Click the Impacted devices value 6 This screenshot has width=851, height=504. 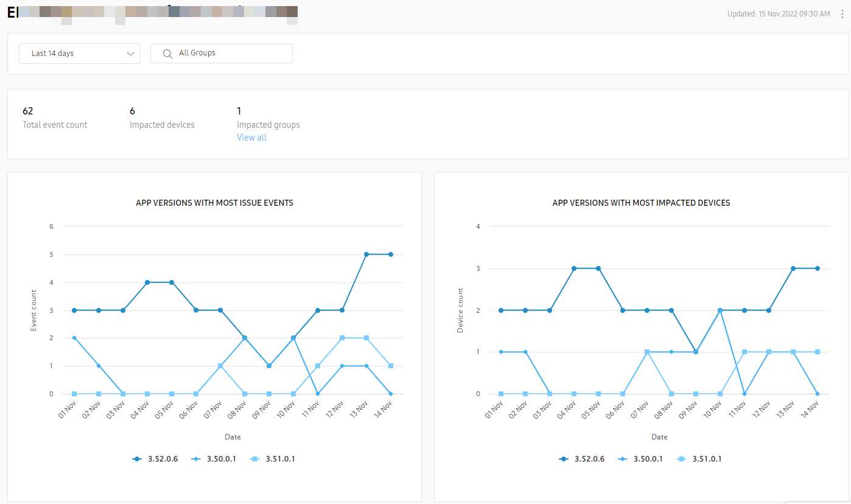pos(132,111)
